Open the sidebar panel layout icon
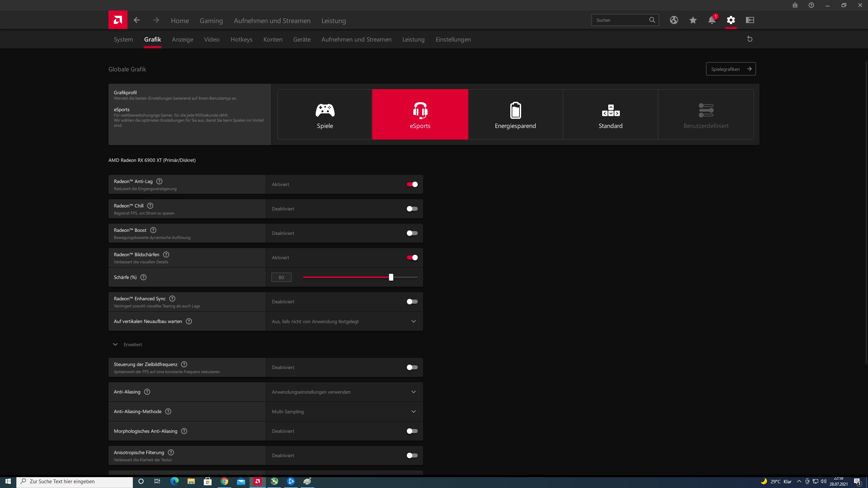 click(750, 20)
